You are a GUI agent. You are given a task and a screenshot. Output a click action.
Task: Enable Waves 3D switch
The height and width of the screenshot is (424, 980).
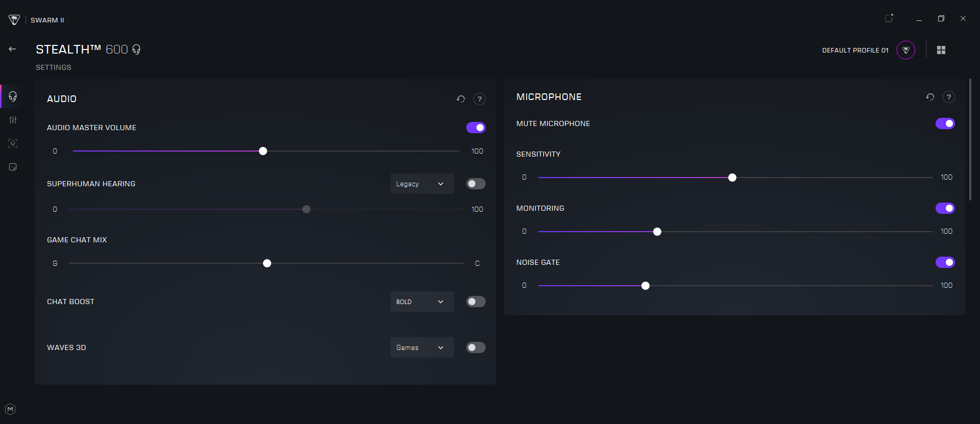point(476,347)
